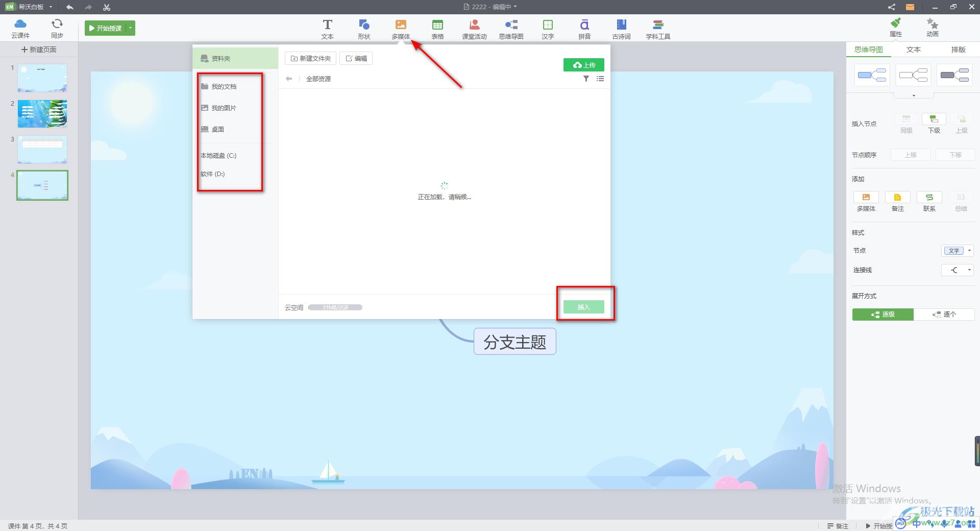
Task: Click the share icon in the title bar
Action: [891, 7]
